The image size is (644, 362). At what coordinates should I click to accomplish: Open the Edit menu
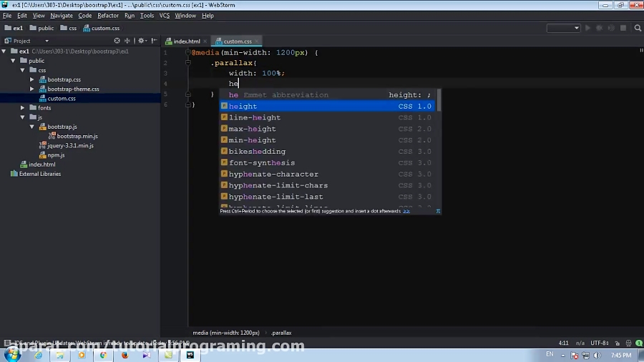(21, 16)
